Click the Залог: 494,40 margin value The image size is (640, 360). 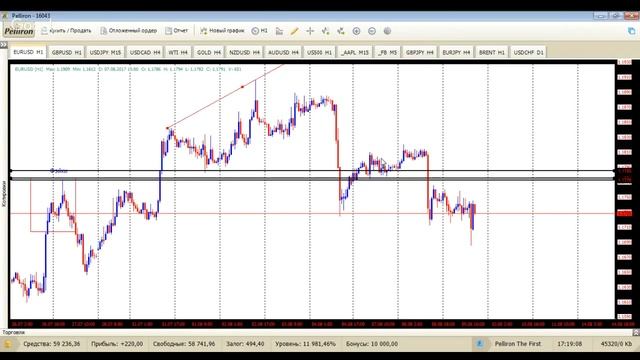click(x=245, y=344)
